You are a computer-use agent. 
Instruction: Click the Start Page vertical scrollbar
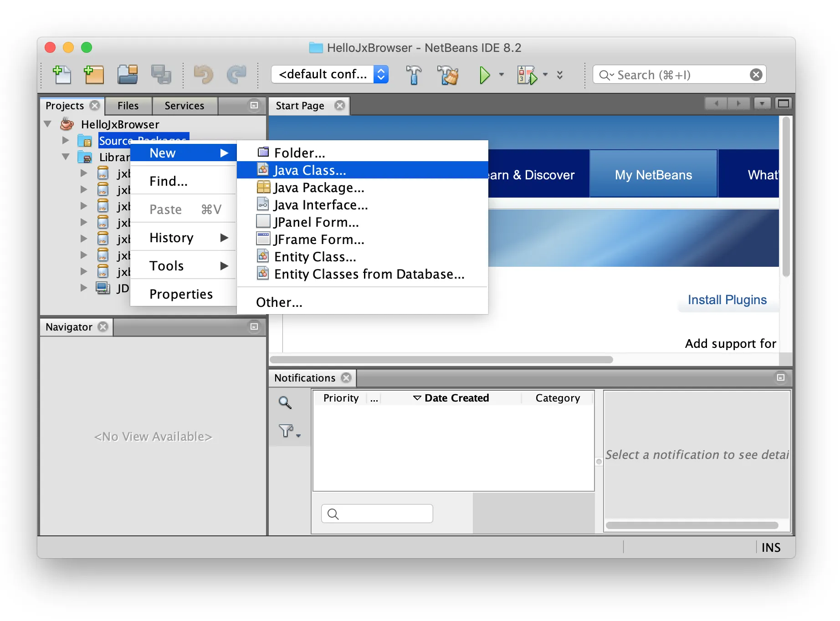click(x=786, y=197)
